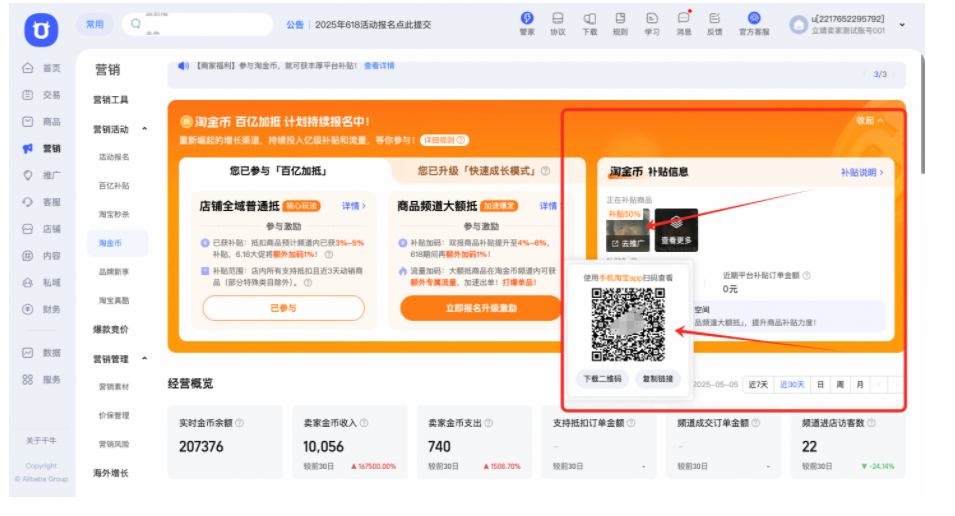Open 店铺 in left sidebar
This screenshot has height=516, width=955.
41,229
